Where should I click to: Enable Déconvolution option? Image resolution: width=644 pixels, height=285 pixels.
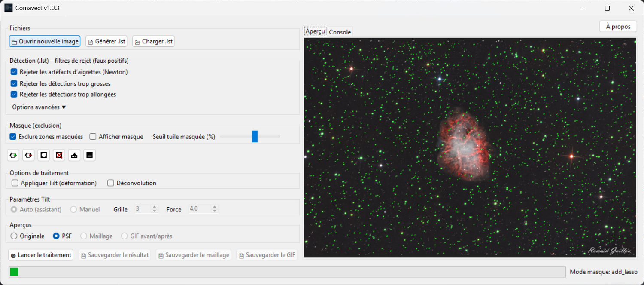(110, 183)
